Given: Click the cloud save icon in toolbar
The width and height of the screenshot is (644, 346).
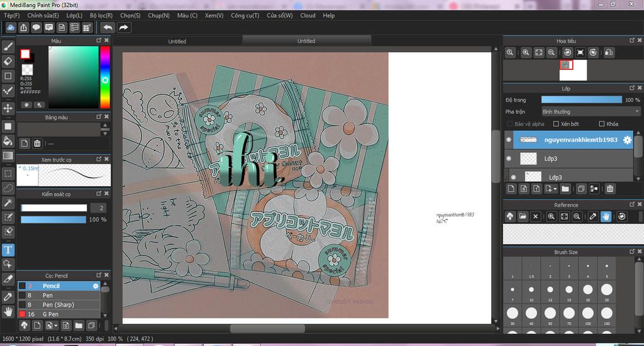Looking at the screenshot, I should click(11, 28).
